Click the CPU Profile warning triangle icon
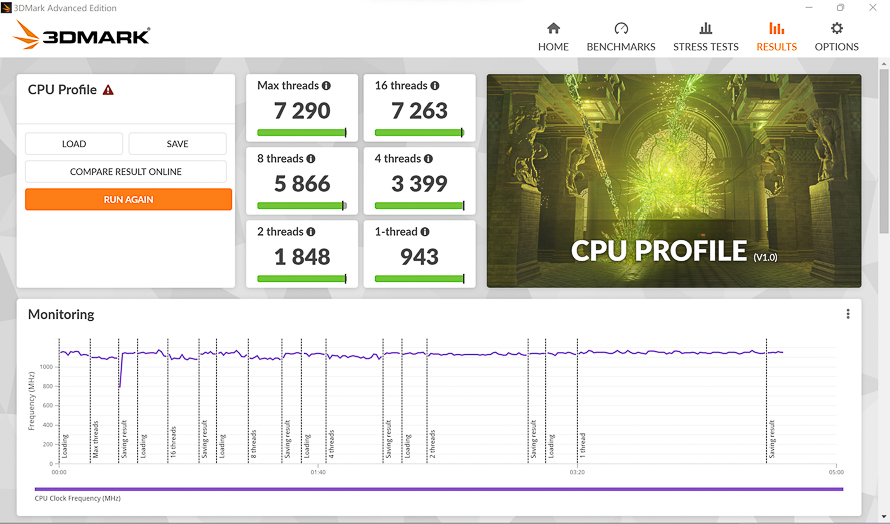The image size is (890, 524). point(108,90)
